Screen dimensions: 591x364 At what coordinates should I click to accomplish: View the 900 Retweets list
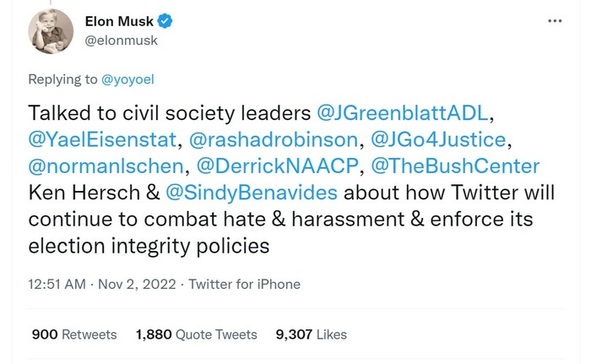[73, 334]
